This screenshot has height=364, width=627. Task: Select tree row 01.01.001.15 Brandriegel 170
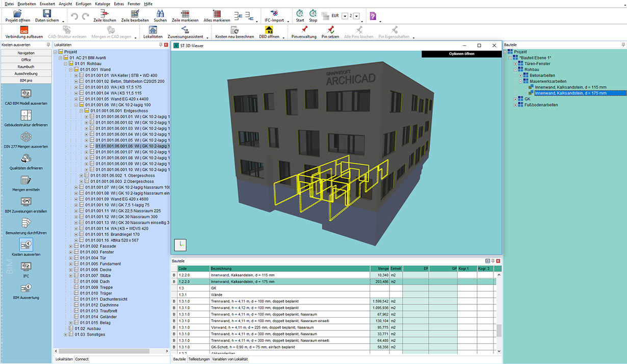112,235
